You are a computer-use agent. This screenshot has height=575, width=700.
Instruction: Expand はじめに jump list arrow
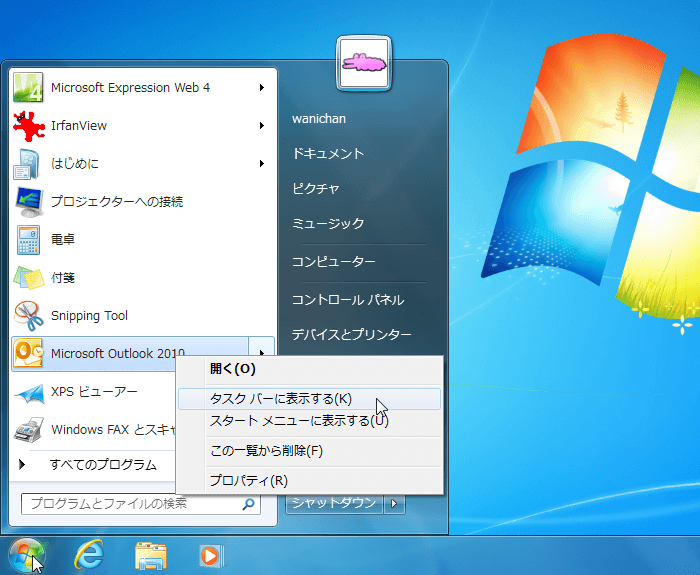coord(262,164)
